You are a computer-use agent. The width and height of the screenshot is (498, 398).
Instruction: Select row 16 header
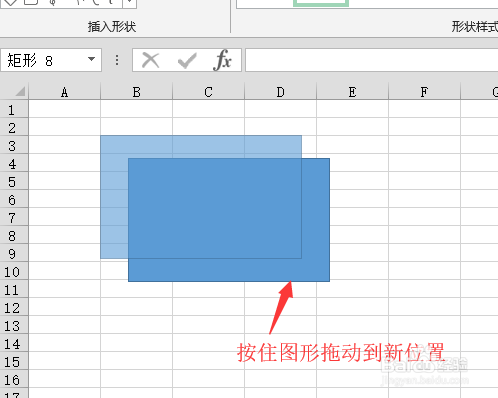pos(14,379)
